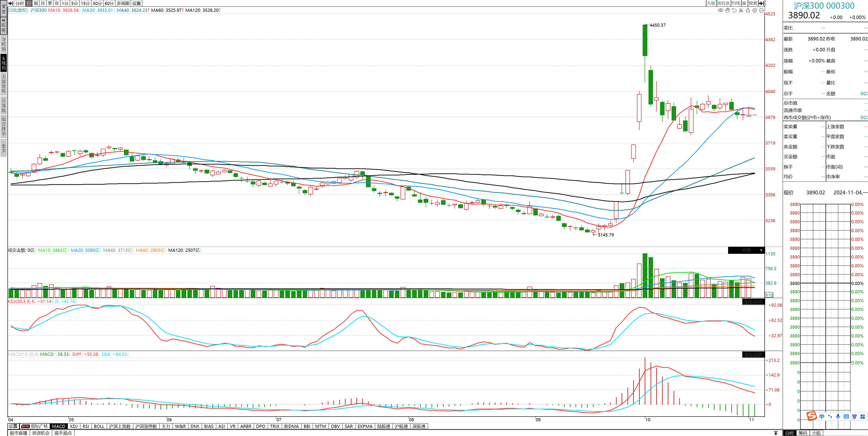Viewport: 868px width, 436px height.
Task: Expand the 更多 sidebar item
Action: click(x=4, y=148)
